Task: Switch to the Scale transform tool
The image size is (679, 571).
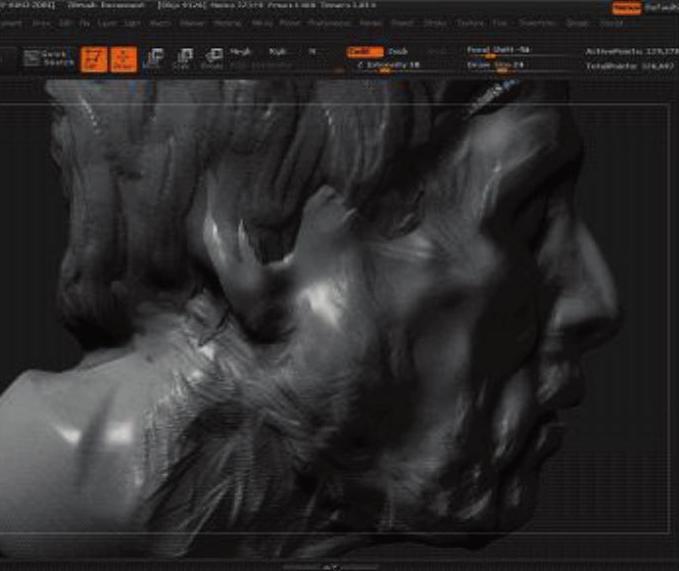Action: pos(183,60)
